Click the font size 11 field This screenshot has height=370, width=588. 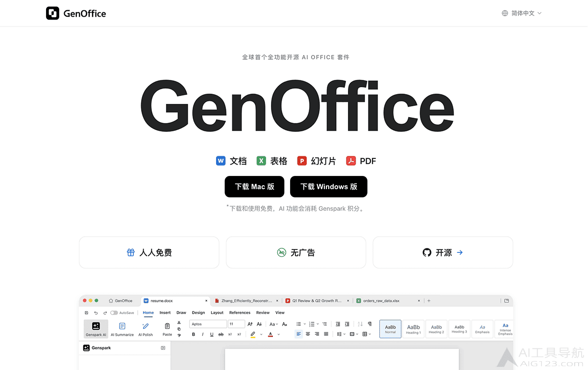pyautogui.click(x=237, y=324)
